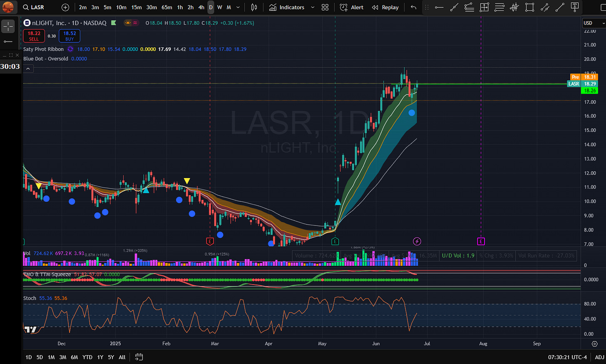Open the go-to-date calendar icon
The height and width of the screenshot is (364, 606).
coord(139,357)
